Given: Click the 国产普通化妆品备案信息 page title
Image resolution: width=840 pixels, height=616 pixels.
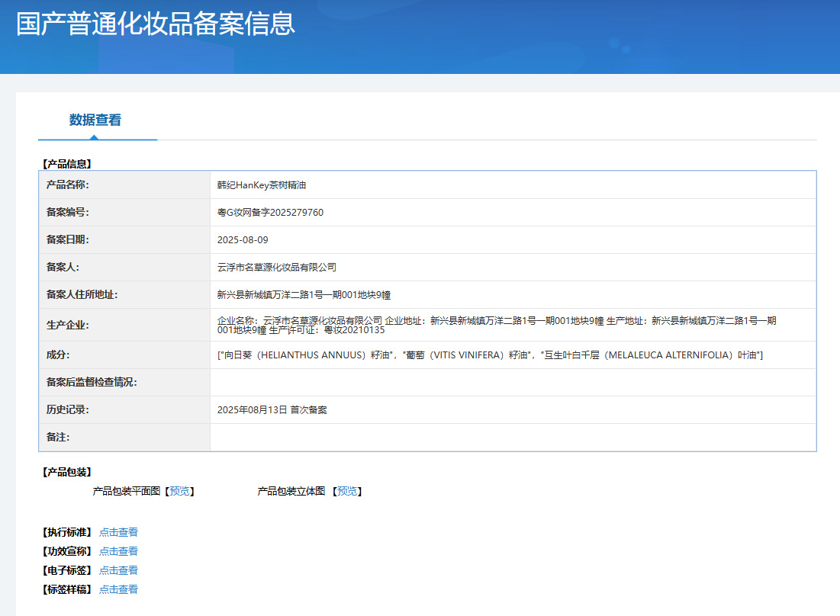Looking at the screenshot, I should click(x=156, y=24).
